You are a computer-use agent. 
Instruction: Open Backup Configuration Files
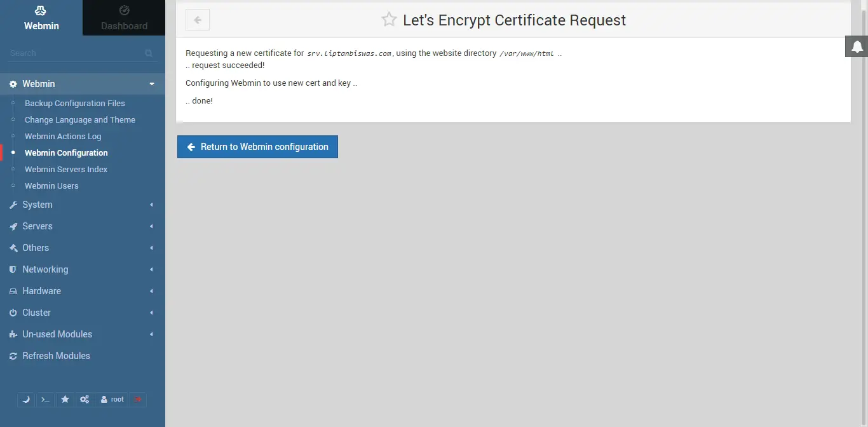pyautogui.click(x=75, y=103)
